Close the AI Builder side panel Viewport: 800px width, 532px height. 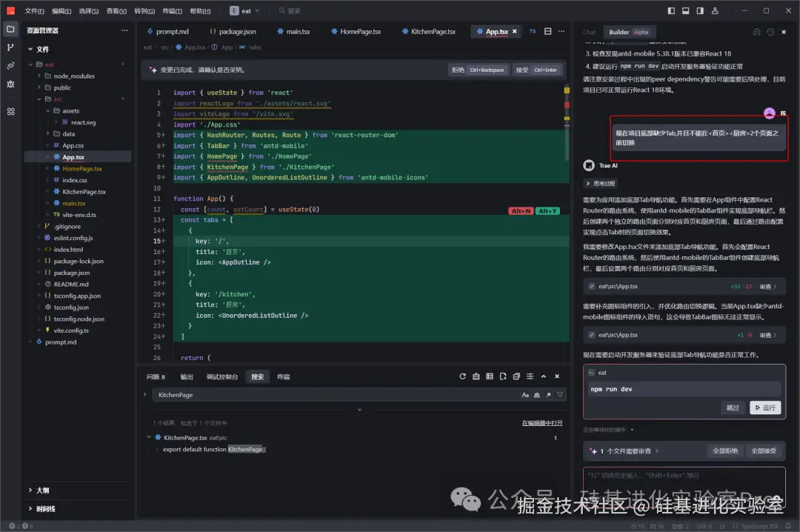[784, 32]
